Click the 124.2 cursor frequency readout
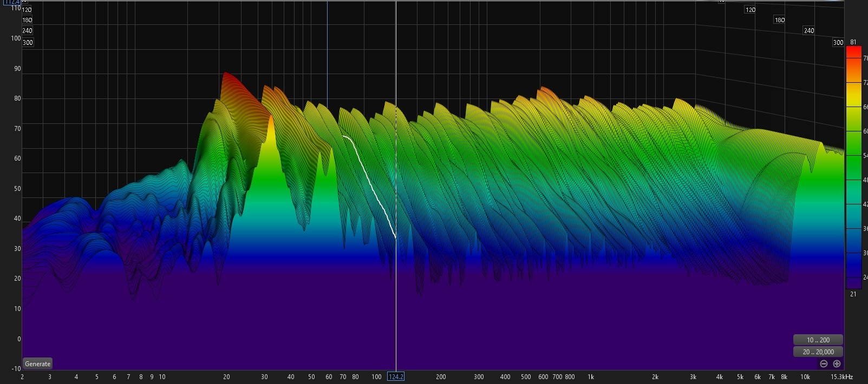Screen dimensions: 868x384 396,376
